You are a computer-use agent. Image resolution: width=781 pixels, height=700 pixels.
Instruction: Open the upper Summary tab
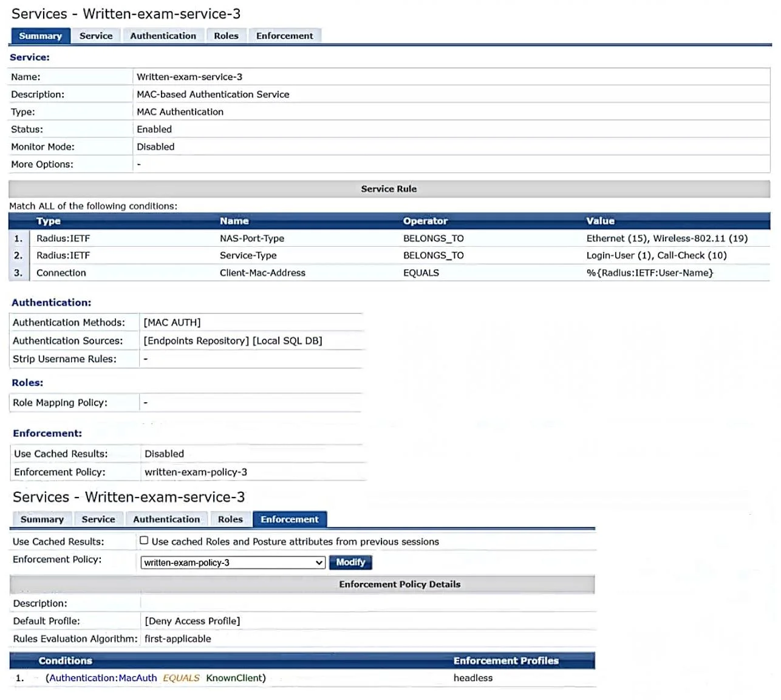[x=40, y=36]
